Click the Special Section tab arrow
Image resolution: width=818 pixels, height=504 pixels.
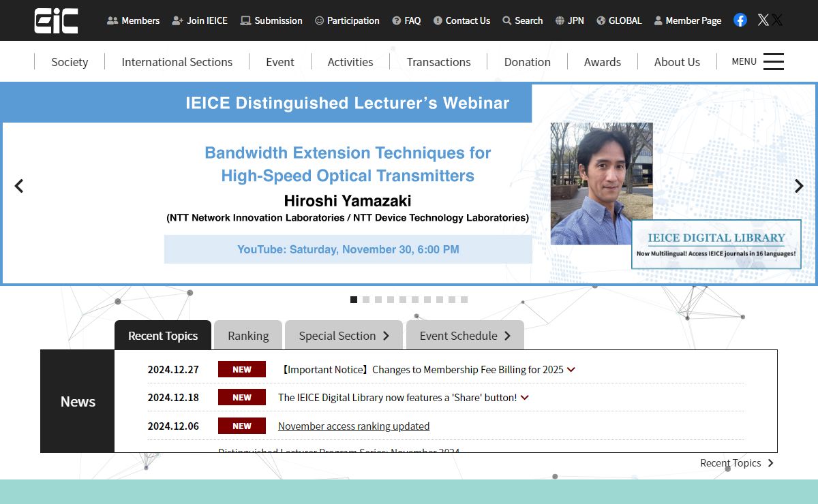[x=386, y=336]
